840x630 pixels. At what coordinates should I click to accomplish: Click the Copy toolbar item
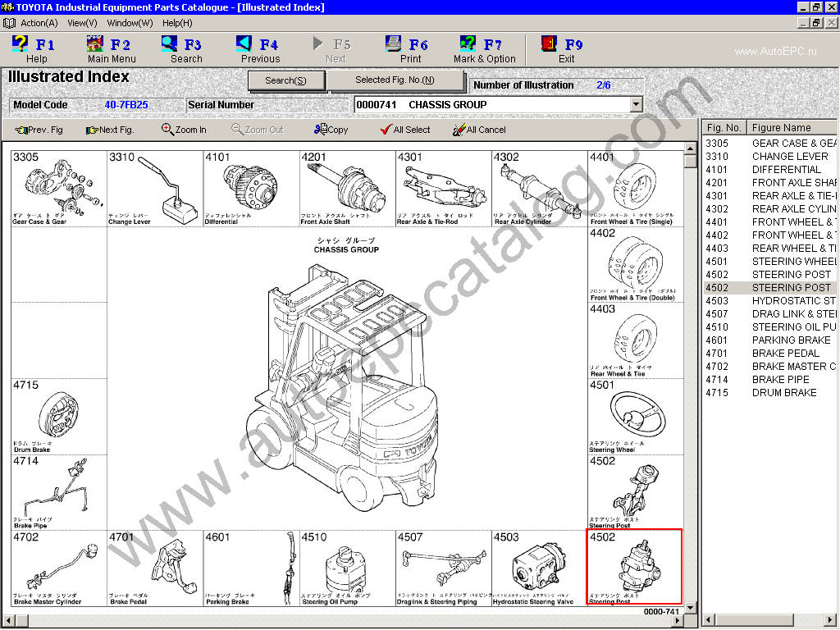tap(331, 130)
